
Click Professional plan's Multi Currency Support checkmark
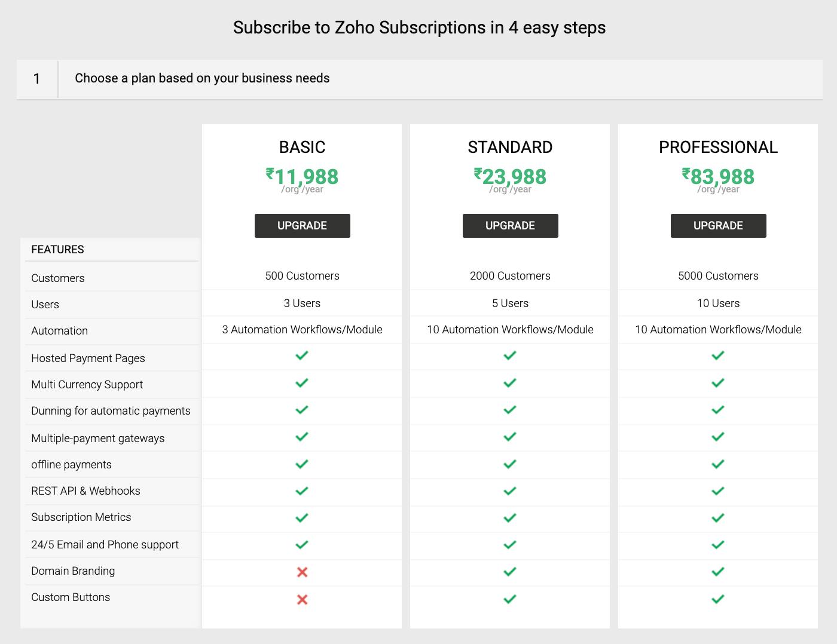point(718,383)
